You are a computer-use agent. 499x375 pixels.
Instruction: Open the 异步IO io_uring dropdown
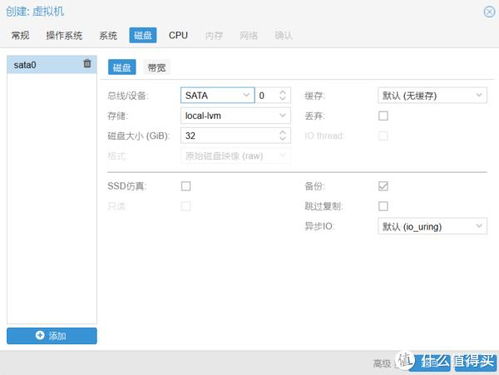pyautogui.click(x=432, y=226)
